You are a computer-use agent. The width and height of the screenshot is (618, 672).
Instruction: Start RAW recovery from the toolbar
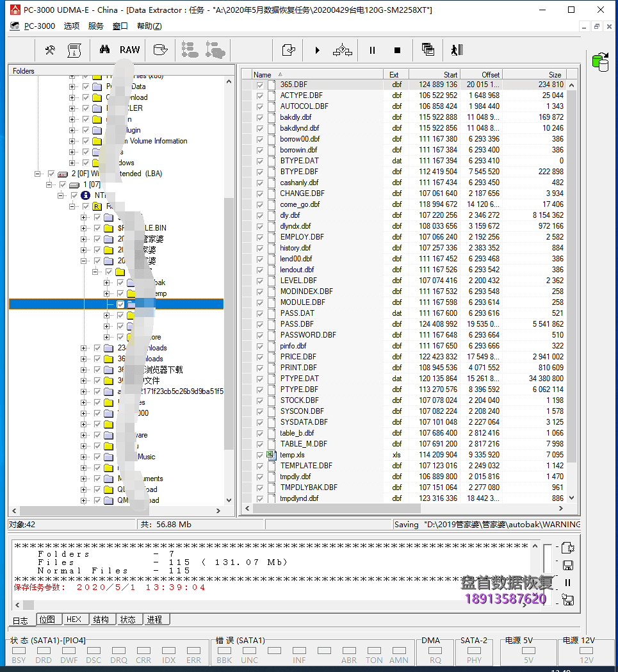coord(129,50)
